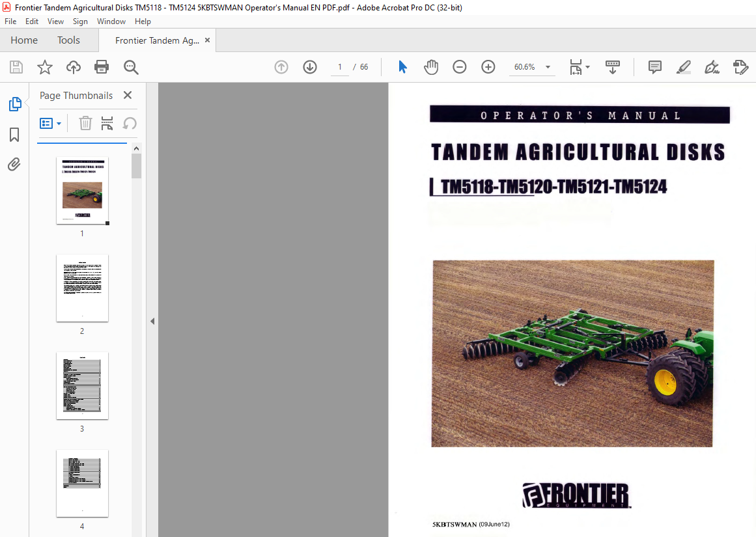
Task: Click the current page number field
Action: [340, 67]
